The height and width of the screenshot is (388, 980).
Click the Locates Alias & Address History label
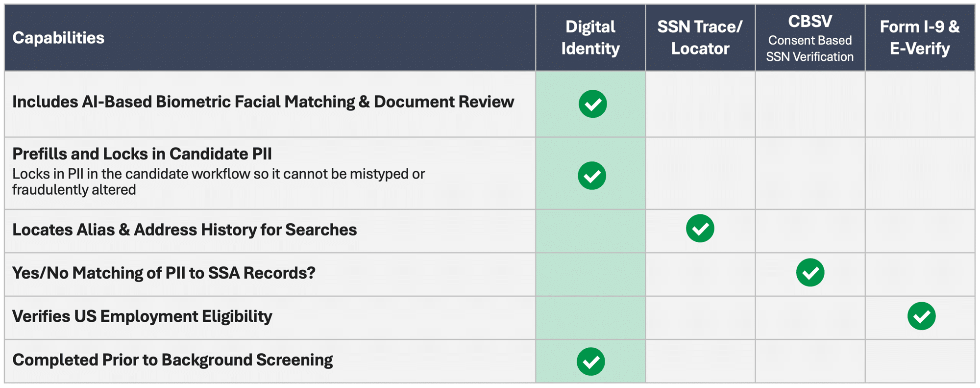184,230
